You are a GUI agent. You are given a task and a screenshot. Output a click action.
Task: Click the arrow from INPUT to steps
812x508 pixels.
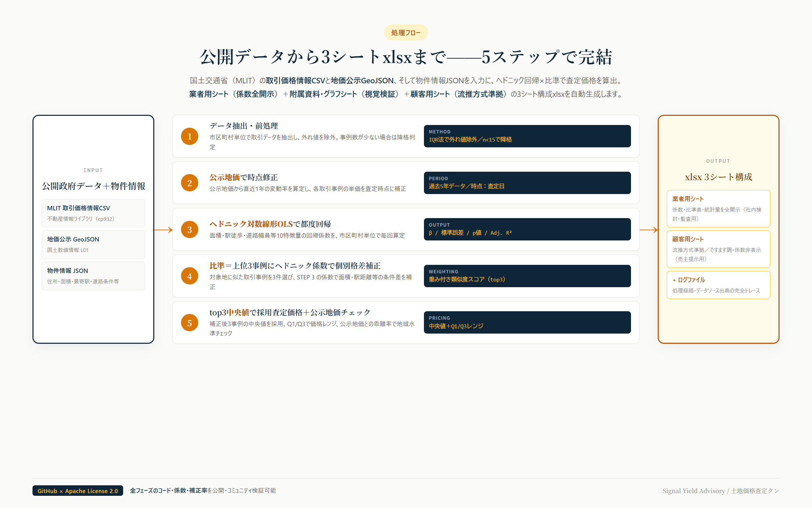click(x=163, y=230)
